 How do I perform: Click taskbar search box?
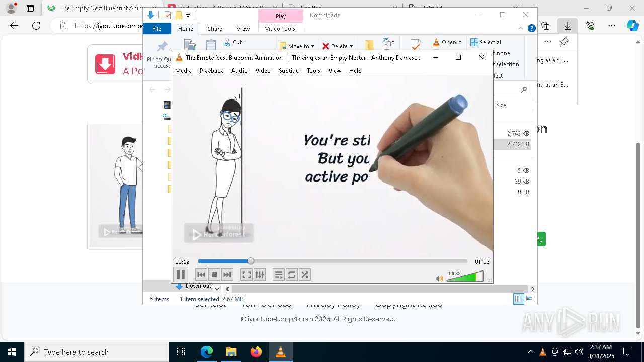pyautogui.click(x=97, y=352)
